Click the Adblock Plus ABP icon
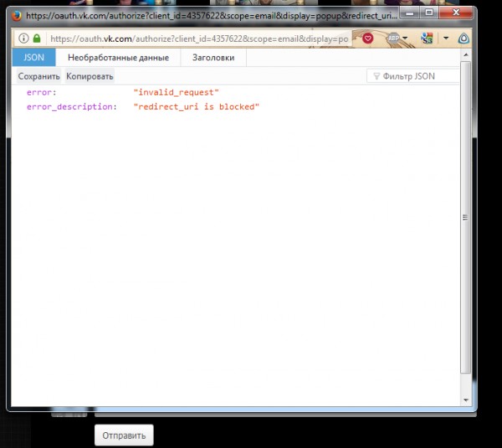This screenshot has width=502, height=448. point(393,38)
